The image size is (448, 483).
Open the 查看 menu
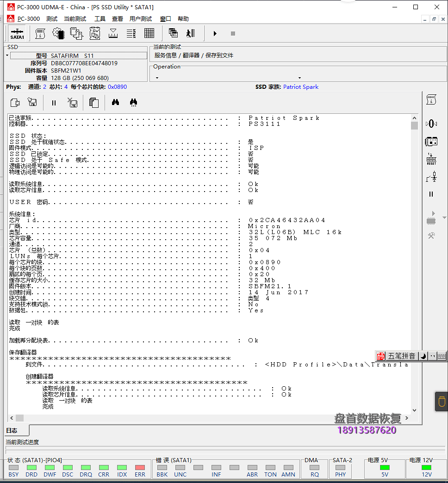click(118, 19)
